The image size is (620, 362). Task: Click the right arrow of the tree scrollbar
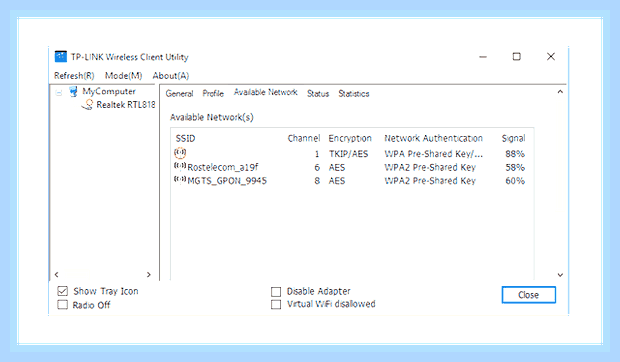coord(149,274)
